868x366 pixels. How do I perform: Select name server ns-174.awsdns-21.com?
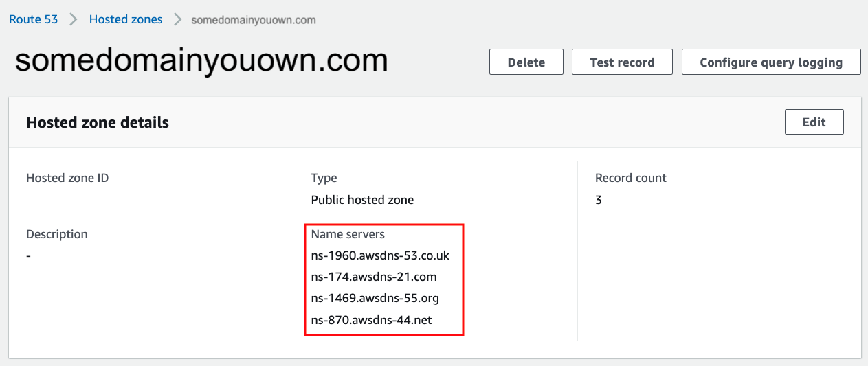pyautogui.click(x=374, y=277)
